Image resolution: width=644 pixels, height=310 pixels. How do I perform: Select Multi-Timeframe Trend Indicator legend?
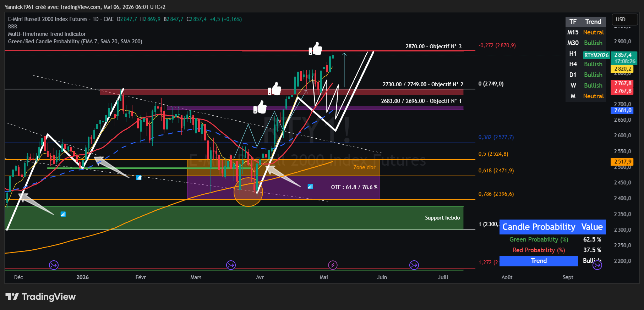pyautogui.click(x=47, y=34)
